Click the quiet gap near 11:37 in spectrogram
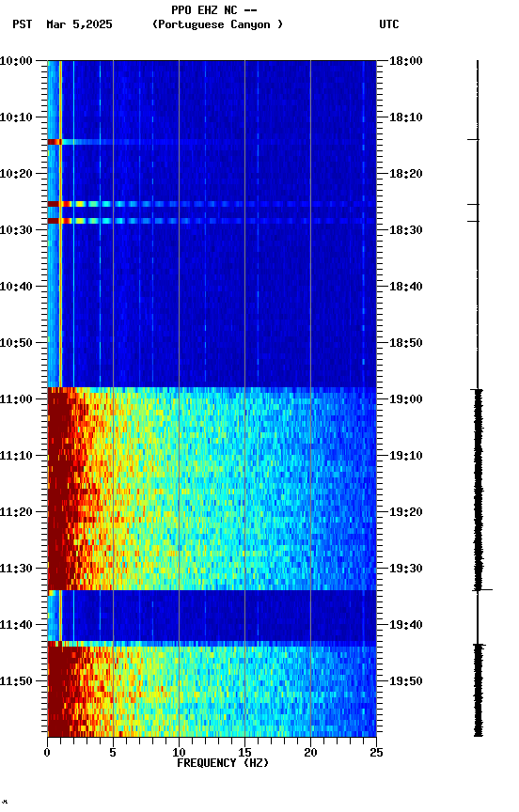The image size is (519, 812). tap(212, 617)
